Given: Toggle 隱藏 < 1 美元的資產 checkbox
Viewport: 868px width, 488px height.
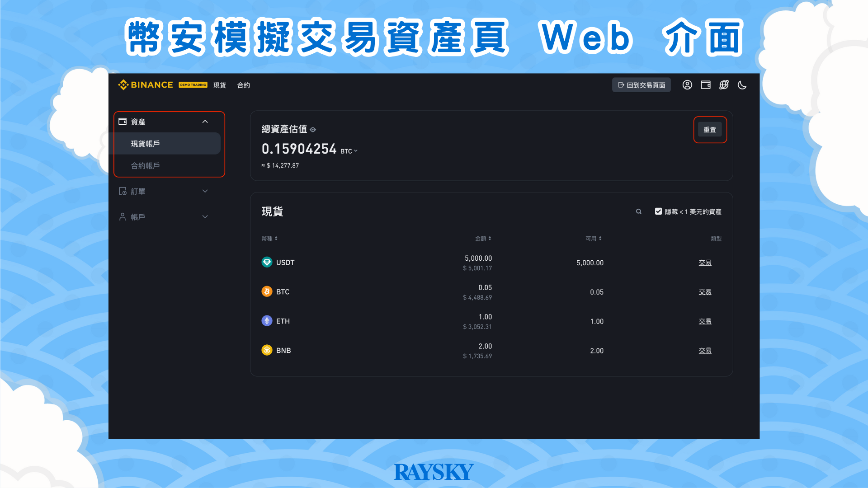Looking at the screenshot, I should [658, 211].
